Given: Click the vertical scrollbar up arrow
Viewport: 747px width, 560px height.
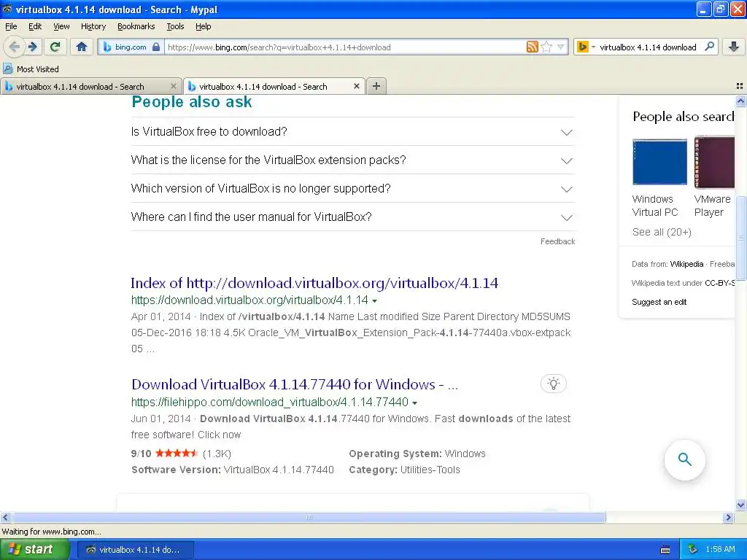Looking at the screenshot, I should click(740, 101).
